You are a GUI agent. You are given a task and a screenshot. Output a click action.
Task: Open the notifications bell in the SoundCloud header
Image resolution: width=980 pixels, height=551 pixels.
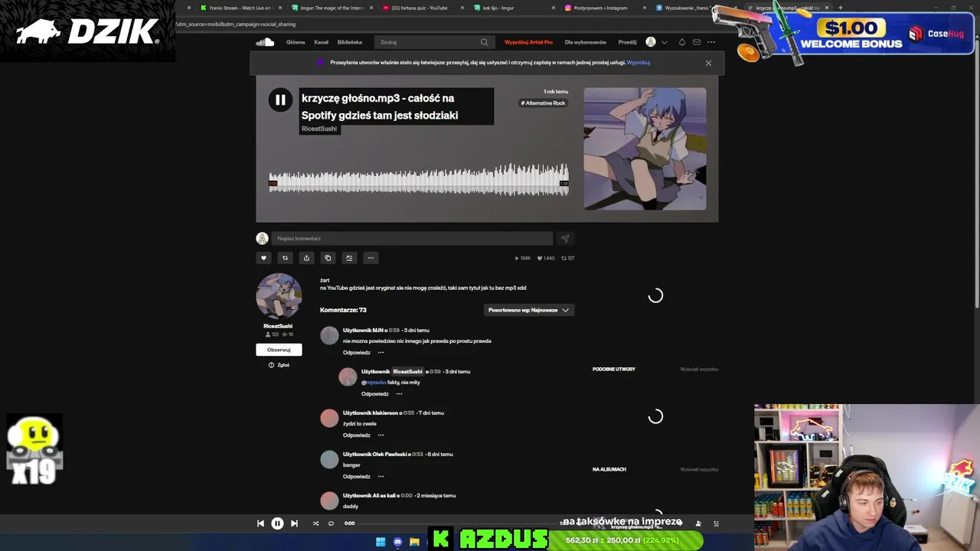point(682,42)
